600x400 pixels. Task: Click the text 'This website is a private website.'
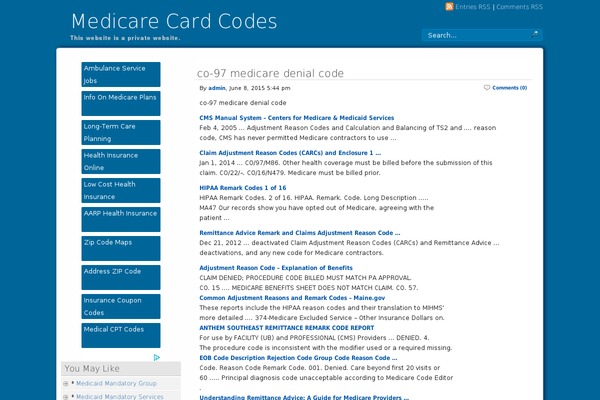tap(125, 38)
